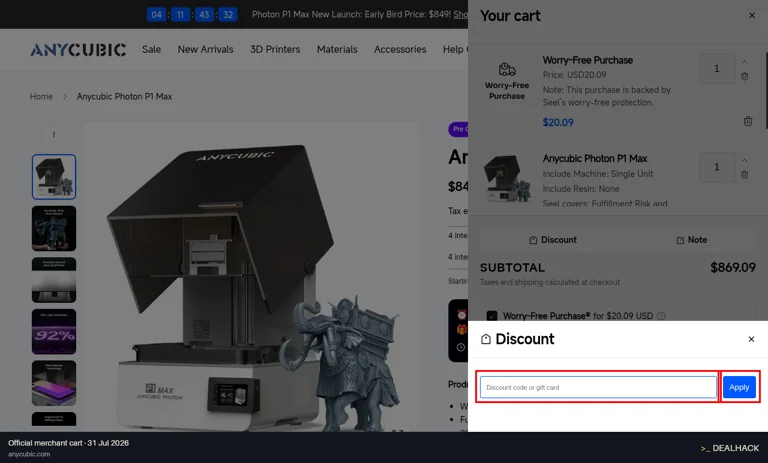Open the Accessories menu
Viewport: 768px width, 463px height.
click(400, 49)
